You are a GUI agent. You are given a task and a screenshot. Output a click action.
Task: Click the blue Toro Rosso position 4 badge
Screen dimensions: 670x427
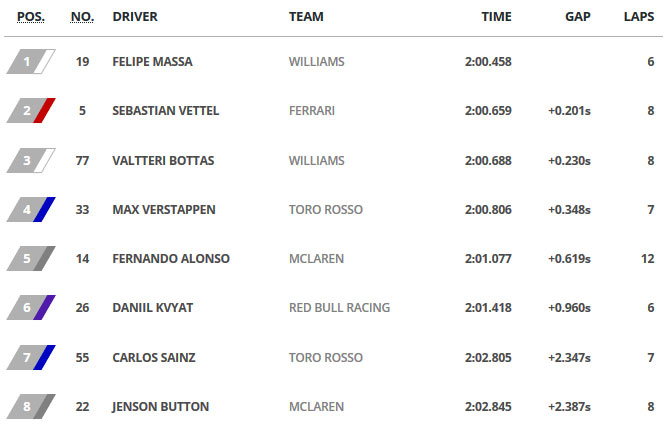click(x=31, y=209)
